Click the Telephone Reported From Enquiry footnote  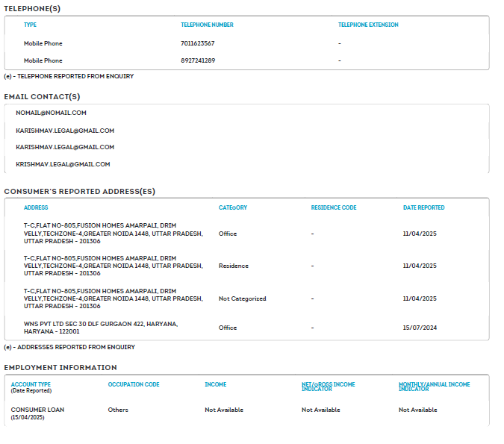pyautogui.click(x=69, y=76)
